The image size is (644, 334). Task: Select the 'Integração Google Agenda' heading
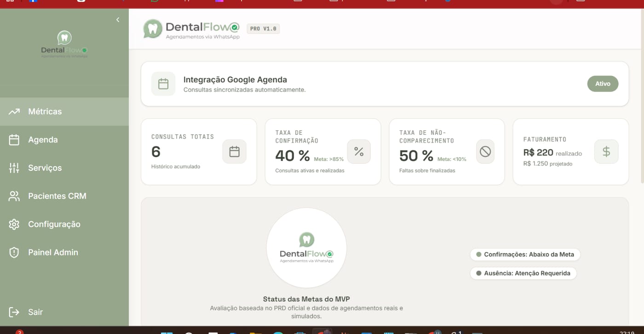click(x=235, y=80)
